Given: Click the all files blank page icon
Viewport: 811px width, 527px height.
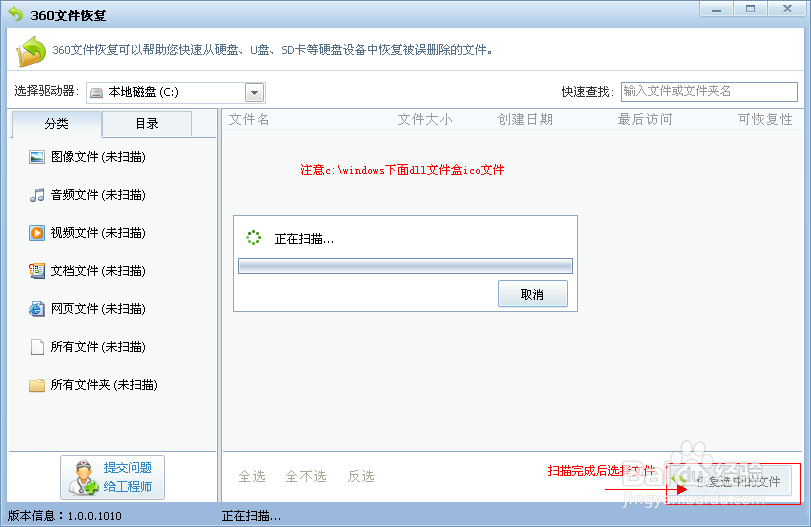Looking at the screenshot, I should coord(37,347).
